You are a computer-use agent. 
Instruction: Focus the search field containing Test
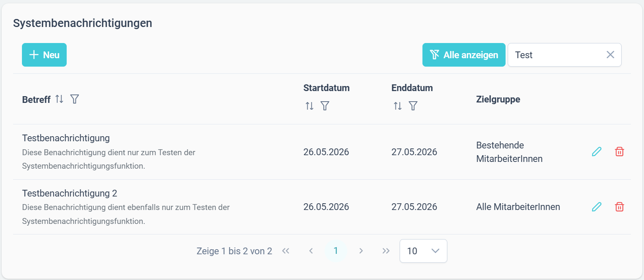coord(557,55)
